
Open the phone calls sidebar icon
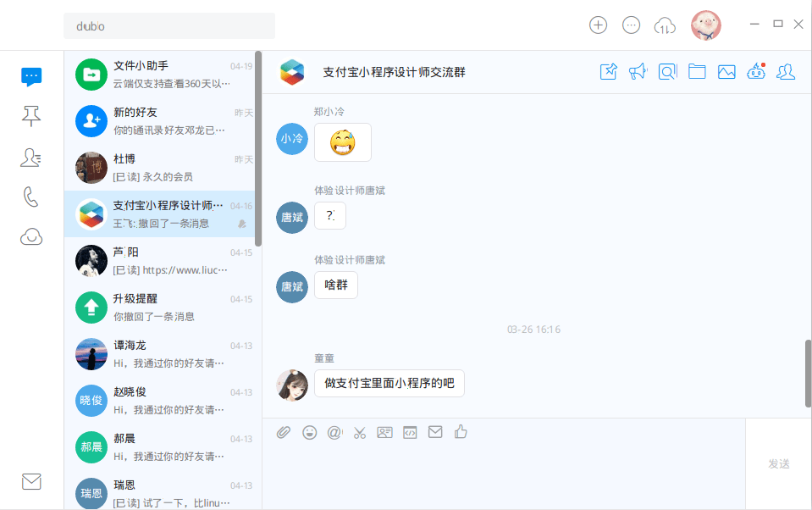31,197
